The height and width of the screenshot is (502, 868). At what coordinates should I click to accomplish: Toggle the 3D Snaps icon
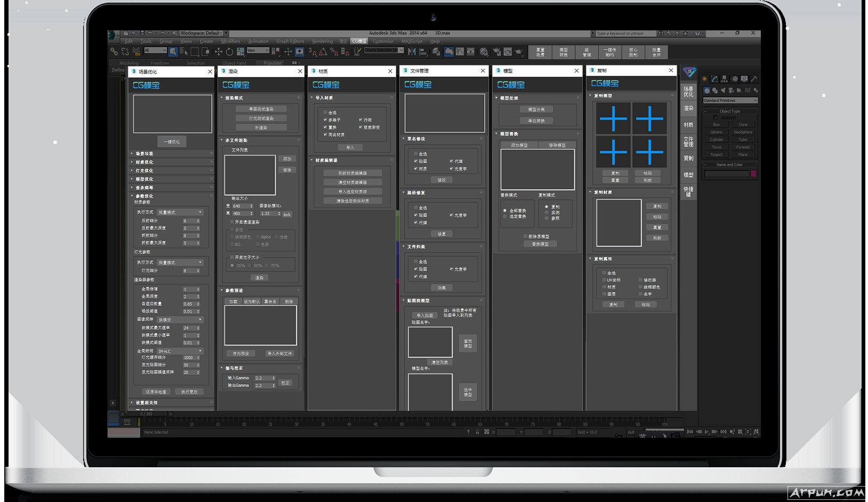pos(312,52)
